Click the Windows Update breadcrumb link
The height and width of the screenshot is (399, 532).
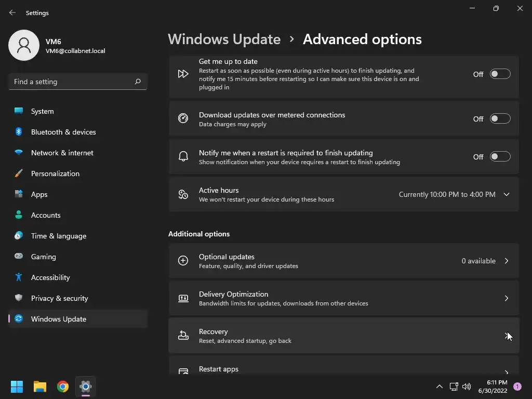(224, 39)
